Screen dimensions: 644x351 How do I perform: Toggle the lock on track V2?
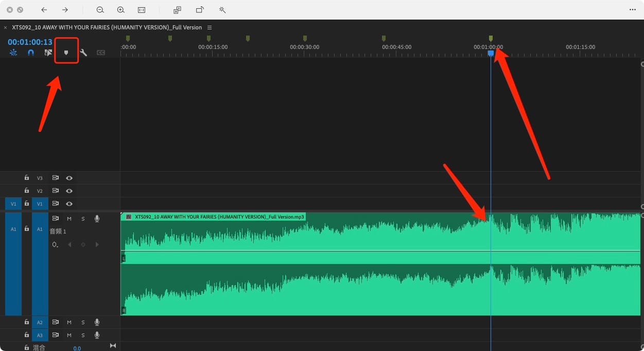click(27, 191)
